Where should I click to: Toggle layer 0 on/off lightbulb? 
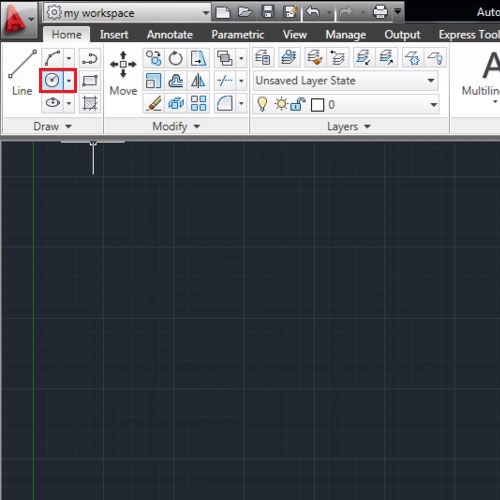point(262,104)
